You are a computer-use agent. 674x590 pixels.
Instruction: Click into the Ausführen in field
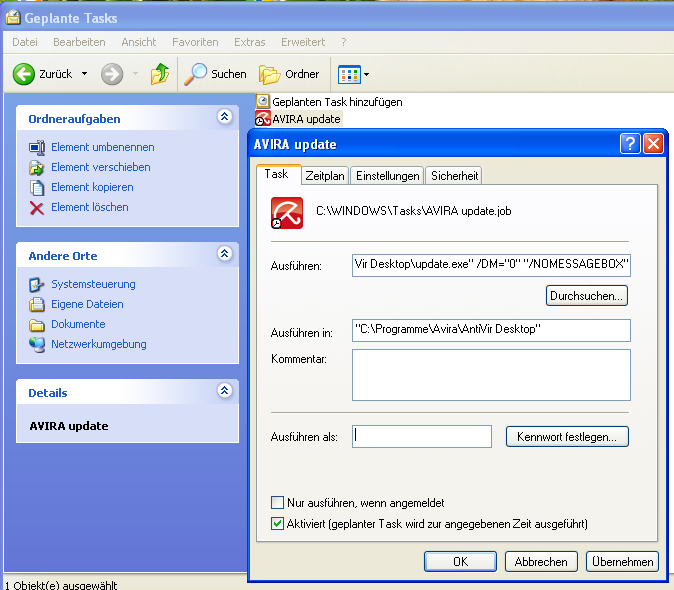pyautogui.click(x=491, y=330)
